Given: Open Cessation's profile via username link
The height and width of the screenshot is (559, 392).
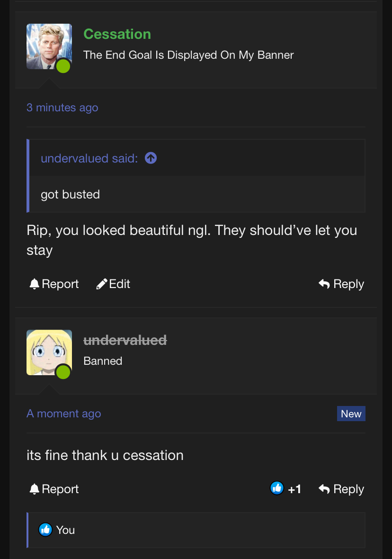Looking at the screenshot, I should pos(117,34).
